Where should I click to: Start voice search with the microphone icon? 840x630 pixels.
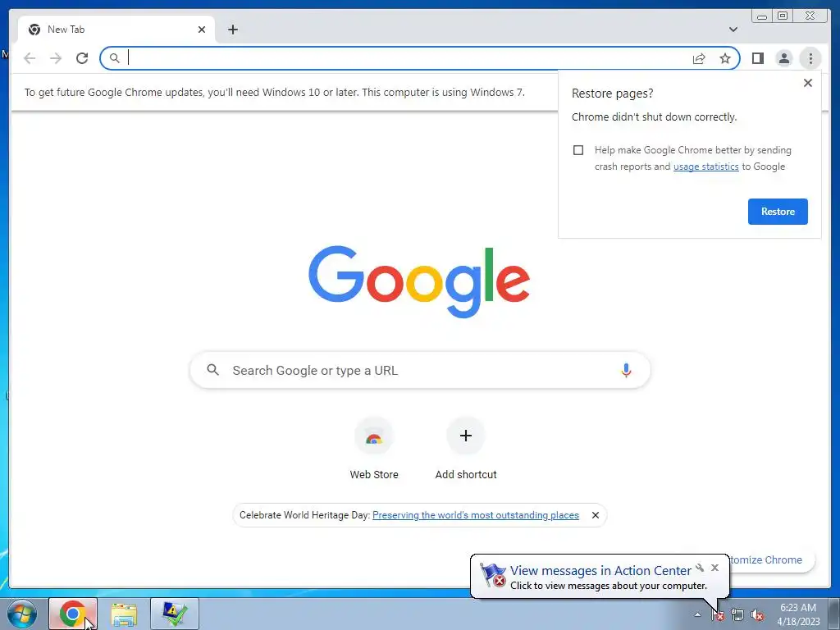626,370
